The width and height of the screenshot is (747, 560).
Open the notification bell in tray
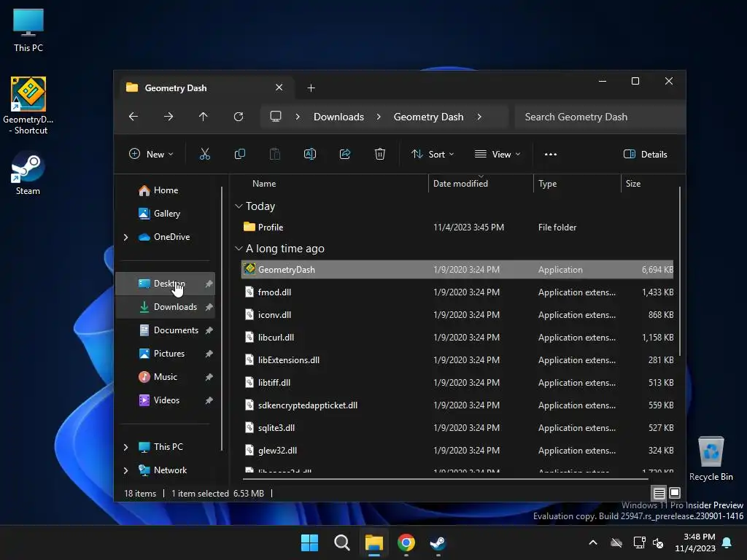pyautogui.click(x=727, y=542)
